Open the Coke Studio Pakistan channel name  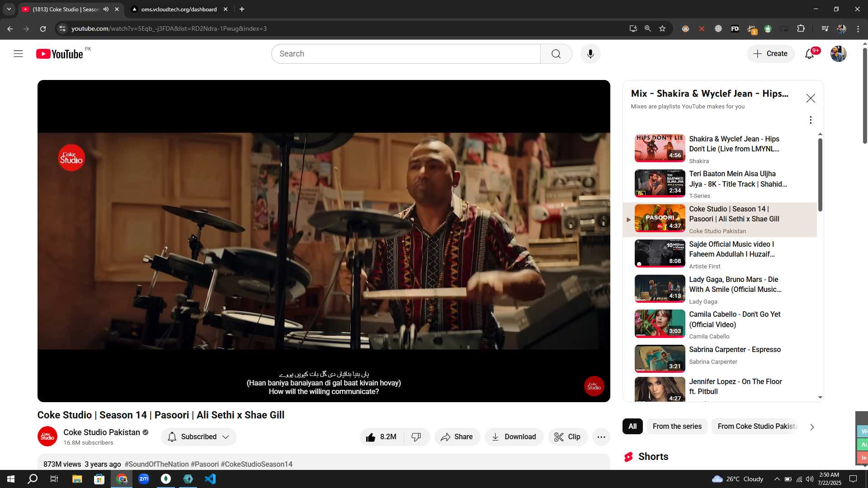(x=102, y=432)
